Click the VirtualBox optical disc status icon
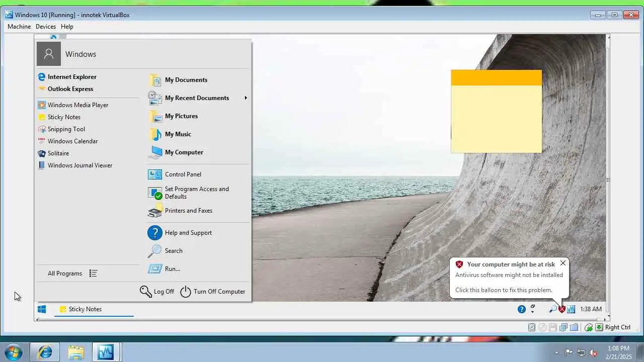 click(542, 327)
